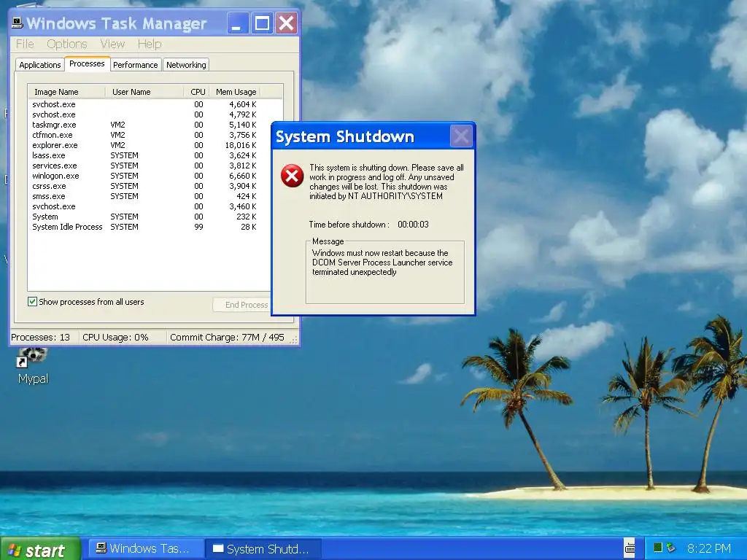Click the shutdown countdown 00:00:03

[x=413, y=225]
